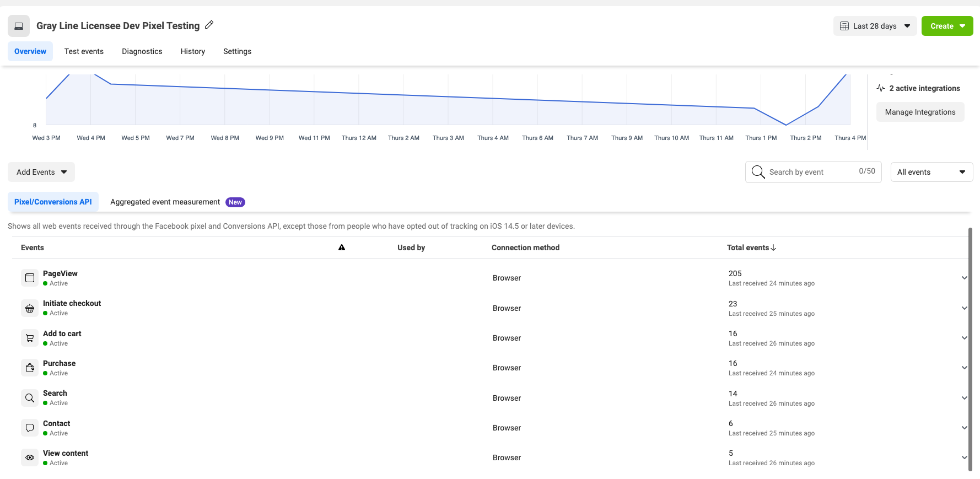The width and height of the screenshot is (980, 479).
Task: Open the green Create dropdown
Action: click(x=947, y=26)
